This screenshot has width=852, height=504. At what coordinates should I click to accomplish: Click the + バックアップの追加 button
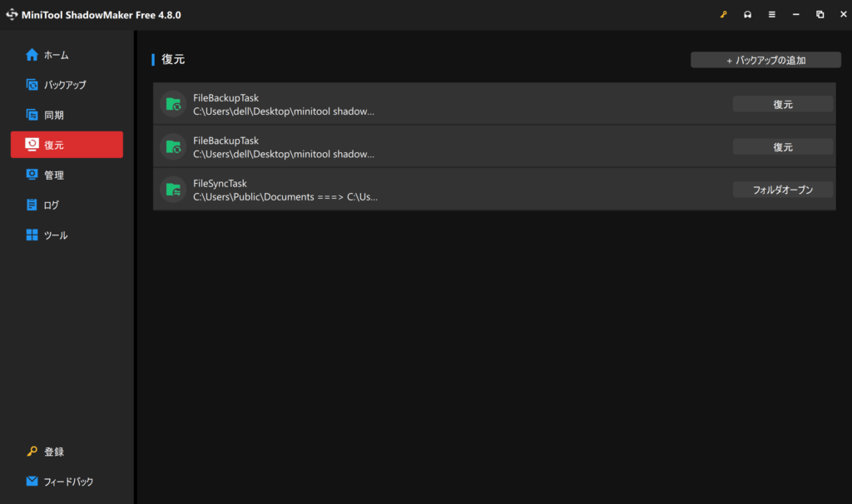[x=765, y=60]
